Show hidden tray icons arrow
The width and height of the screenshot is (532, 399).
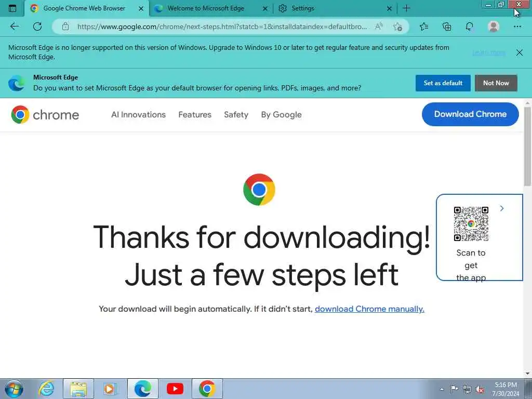[x=442, y=389]
